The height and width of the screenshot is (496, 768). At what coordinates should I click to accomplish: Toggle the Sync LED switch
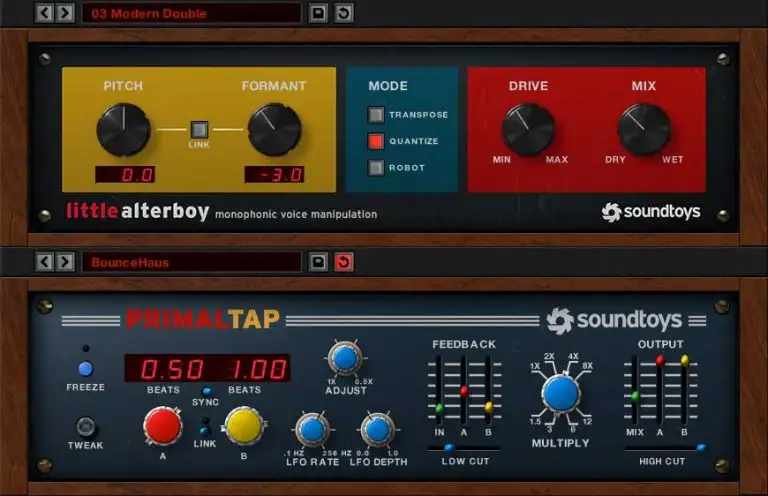tap(207, 392)
